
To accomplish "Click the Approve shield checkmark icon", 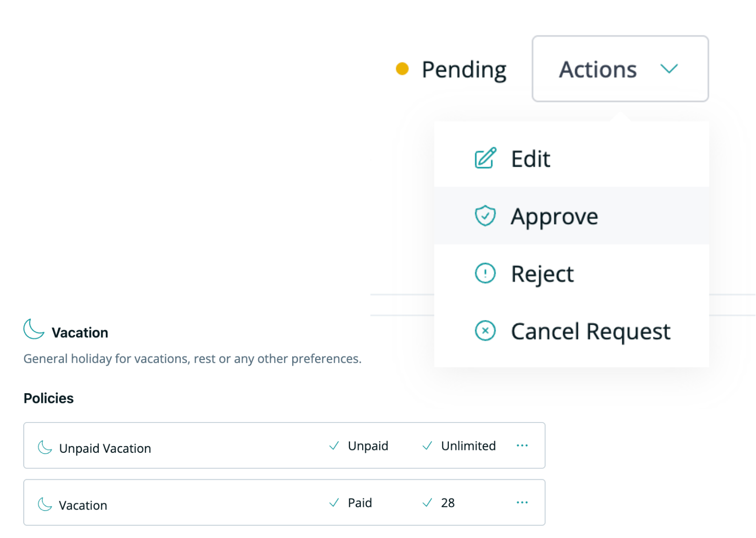I will (x=485, y=216).
